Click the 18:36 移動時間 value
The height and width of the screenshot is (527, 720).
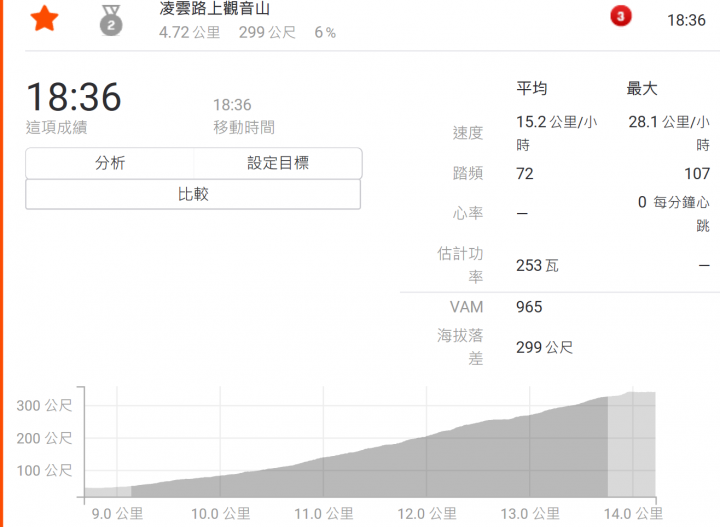[x=232, y=105]
